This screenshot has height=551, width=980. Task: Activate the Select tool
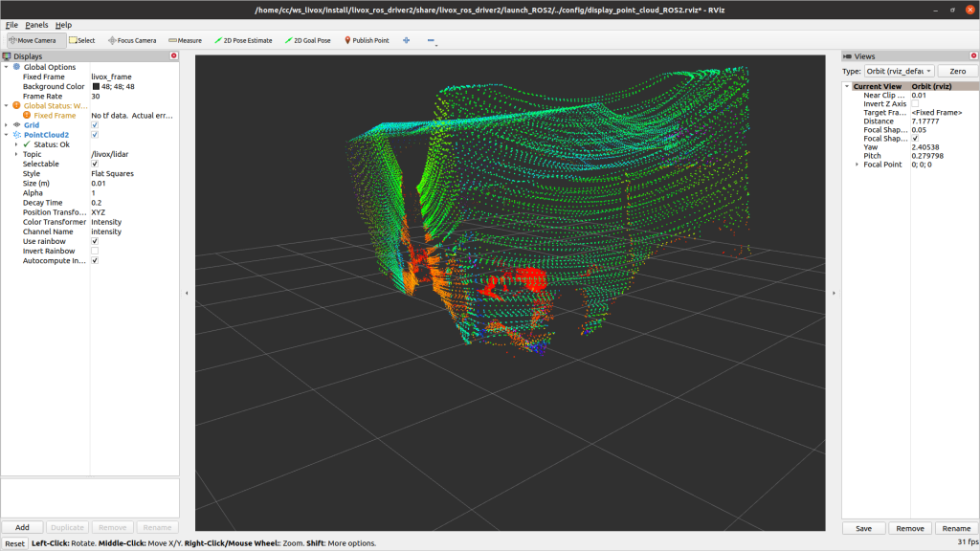click(x=81, y=40)
